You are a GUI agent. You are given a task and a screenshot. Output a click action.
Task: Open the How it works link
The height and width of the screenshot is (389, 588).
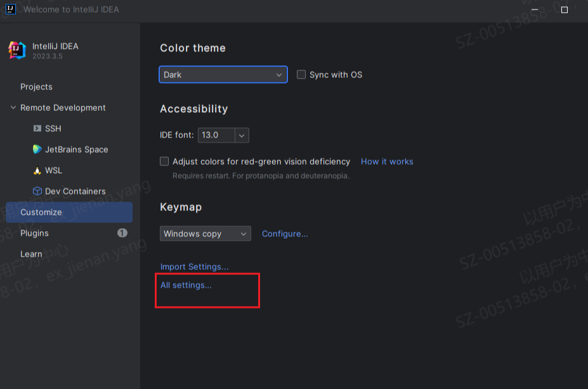(x=387, y=162)
